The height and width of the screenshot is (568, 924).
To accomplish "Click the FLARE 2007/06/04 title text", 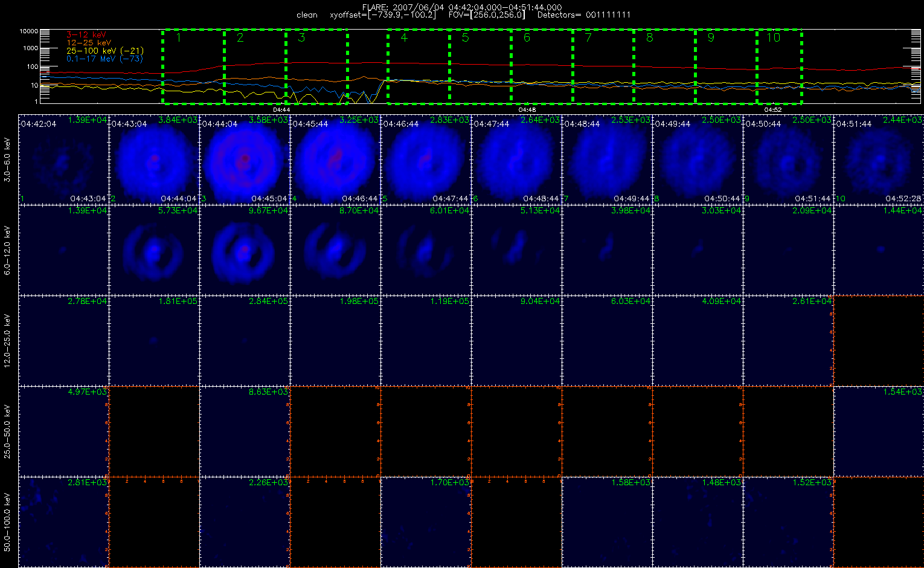I will click(461, 7).
